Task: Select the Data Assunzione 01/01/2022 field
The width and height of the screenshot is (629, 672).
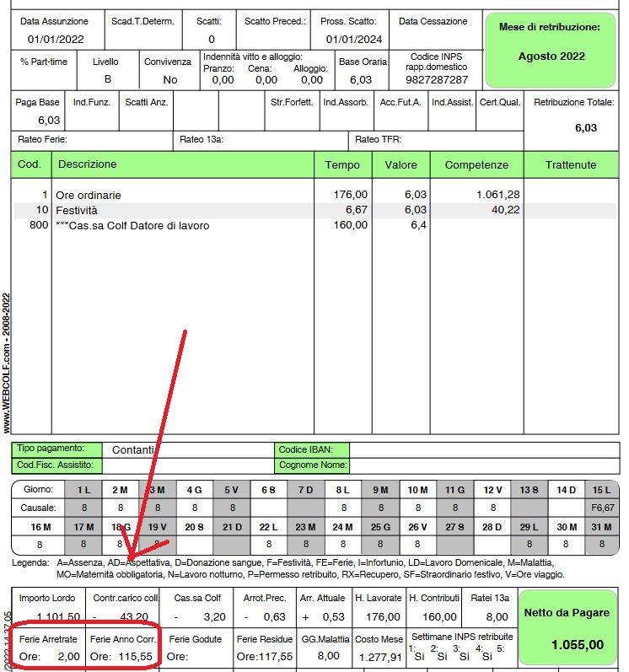Action: (x=56, y=39)
